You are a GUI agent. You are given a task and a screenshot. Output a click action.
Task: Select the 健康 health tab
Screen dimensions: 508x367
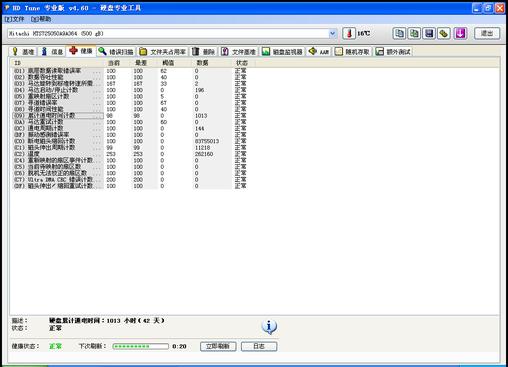[x=81, y=51]
